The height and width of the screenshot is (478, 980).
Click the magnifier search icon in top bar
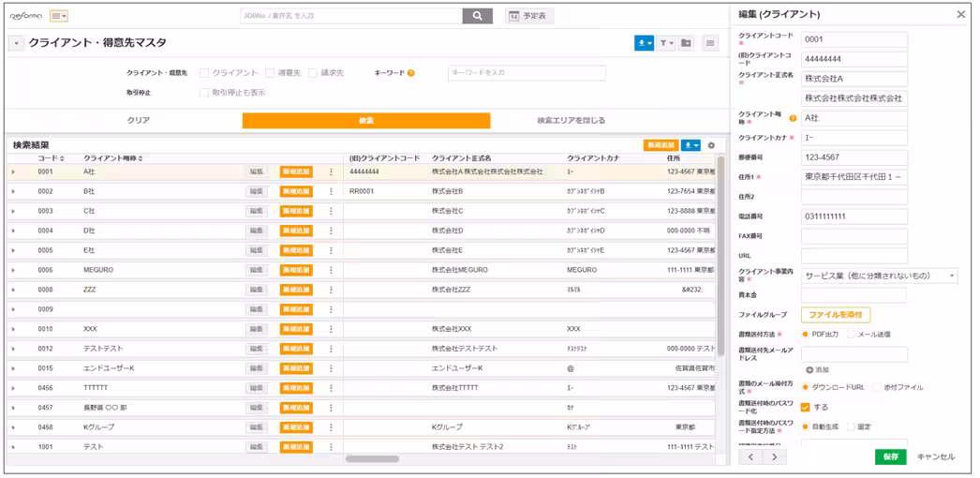point(477,16)
